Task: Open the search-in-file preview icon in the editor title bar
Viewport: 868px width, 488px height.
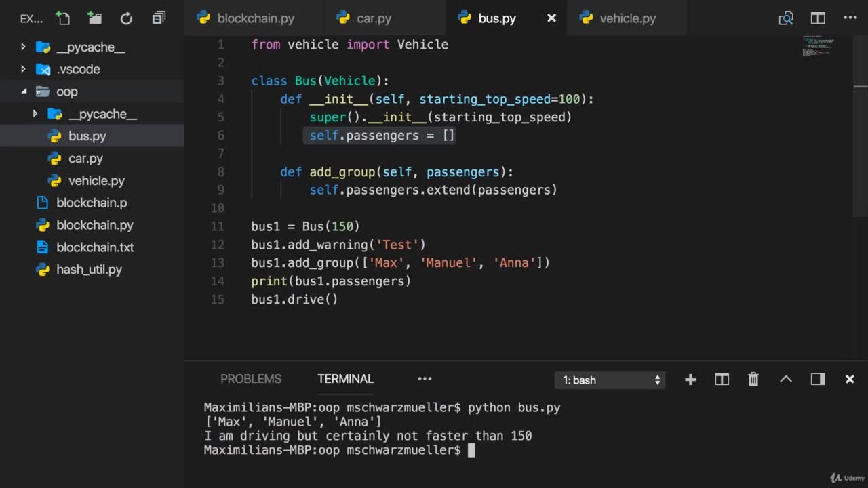Action: click(786, 18)
